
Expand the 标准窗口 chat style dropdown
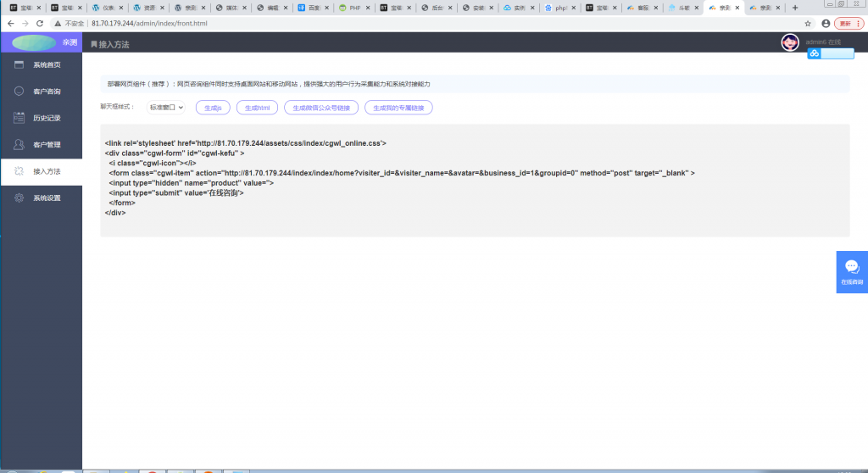(x=166, y=108)
